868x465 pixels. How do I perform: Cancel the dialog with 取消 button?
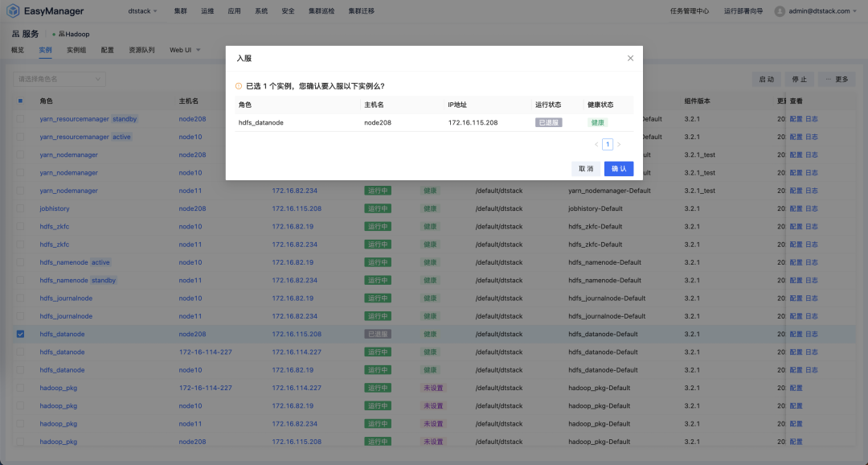coord(585,169)
